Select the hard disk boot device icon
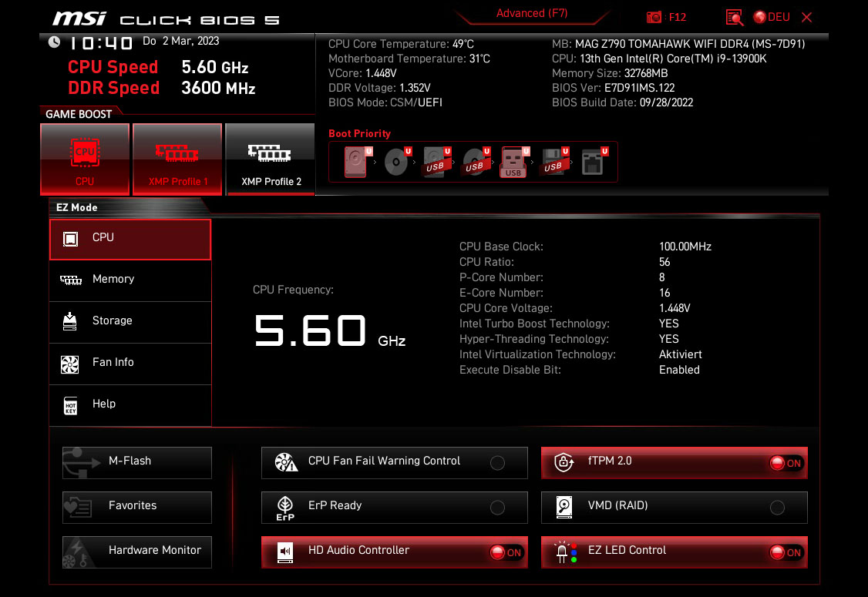 (356, 162)
